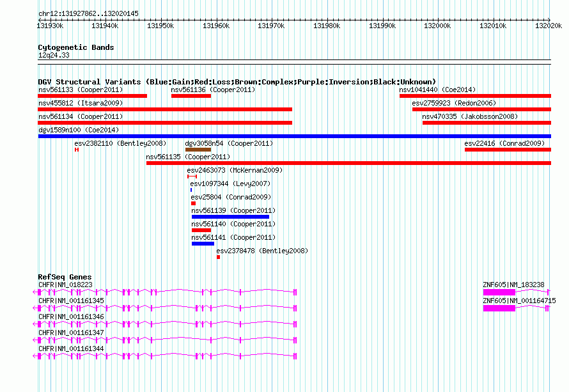
Task: Click the 12q24.33 band label
Action: (54, 55)
